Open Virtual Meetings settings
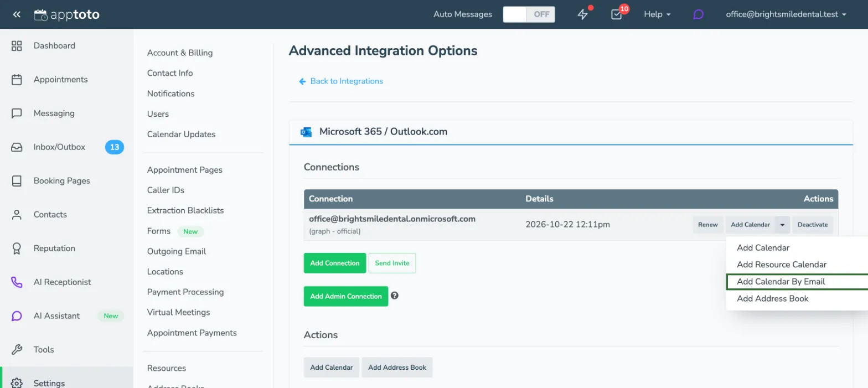 coord(178,312)
